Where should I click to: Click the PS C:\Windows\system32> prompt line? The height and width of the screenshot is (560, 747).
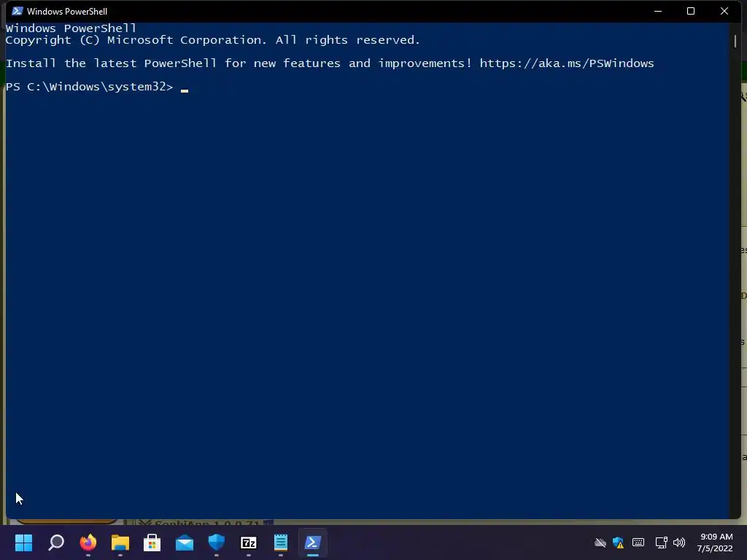coord(90,87)
